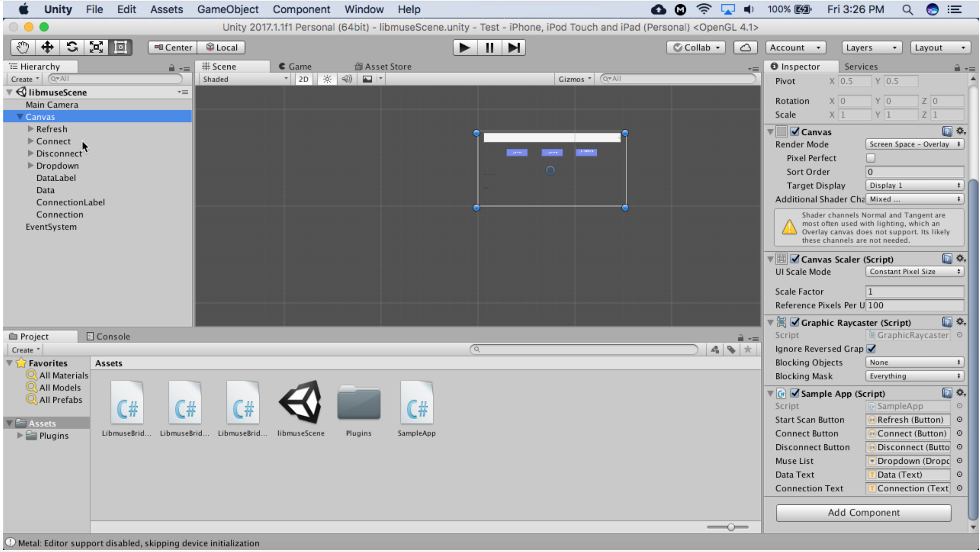This screenshot has height=552, width=980.
Task: Click the Add Component button
Action: [x=863, y=512]
